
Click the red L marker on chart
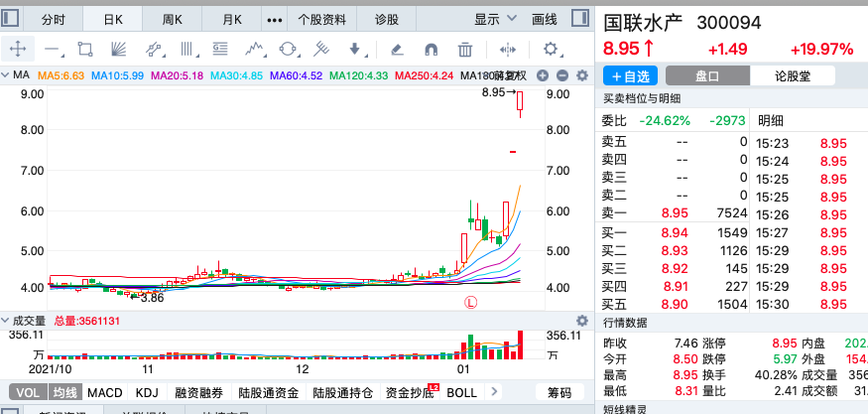471,303
